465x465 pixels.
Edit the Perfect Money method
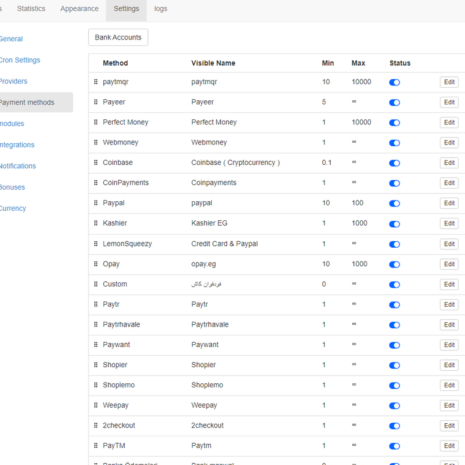pyautogui.click(x=449, y=122)
